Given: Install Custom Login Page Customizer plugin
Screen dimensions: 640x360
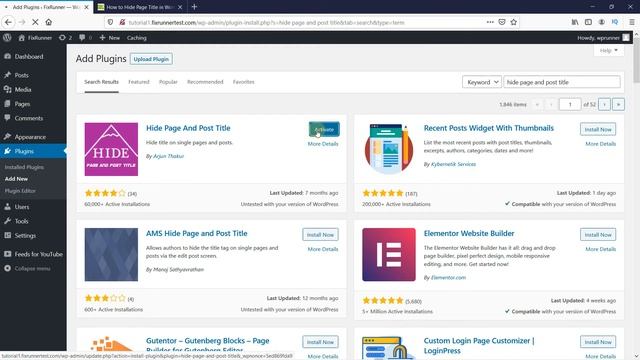Looking at the screenshot, I should (x=598, y=342).
